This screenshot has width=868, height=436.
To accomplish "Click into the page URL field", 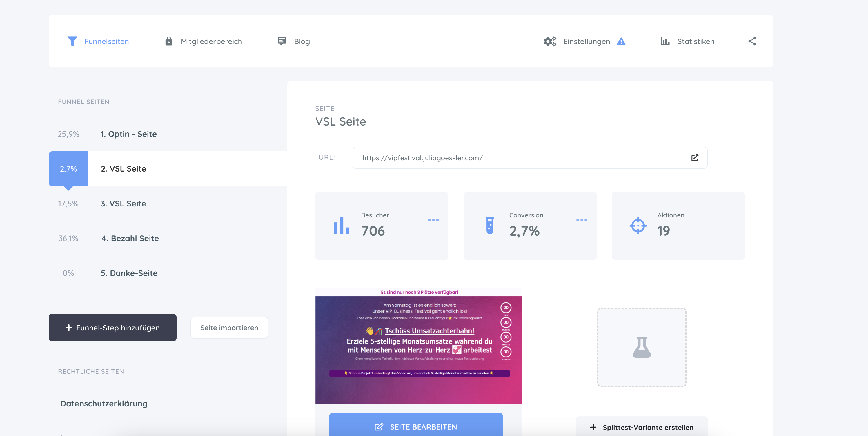I will (530, 158).
